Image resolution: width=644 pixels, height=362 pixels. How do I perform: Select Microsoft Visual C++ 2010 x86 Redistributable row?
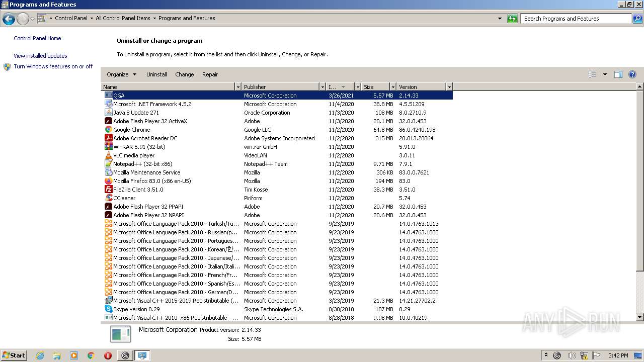coord(277,317)
